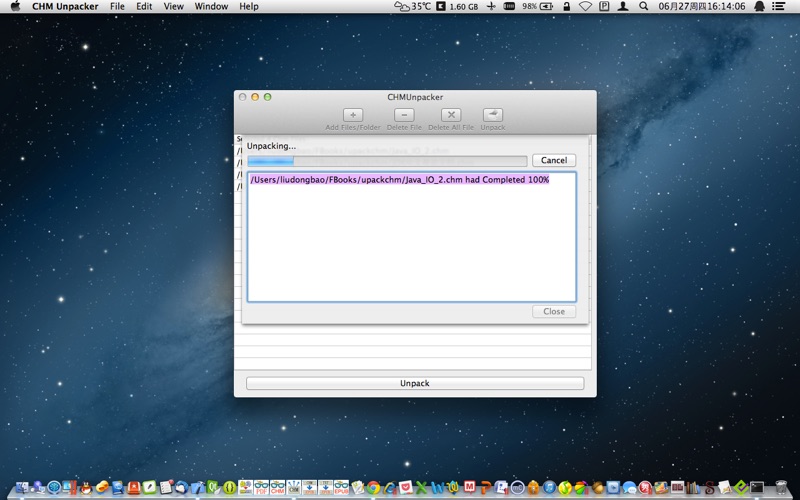Screen dimensions: 800x500
Task: Open Spotlight search in the menu bar
Action: point(644,6)
